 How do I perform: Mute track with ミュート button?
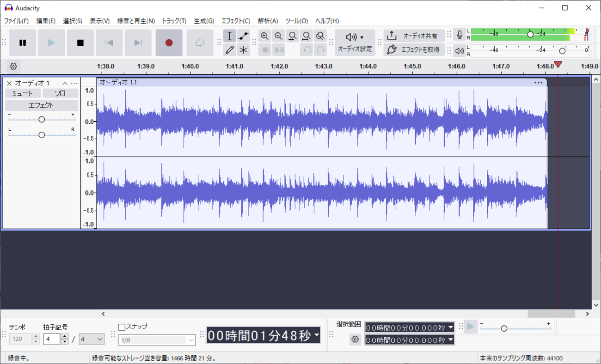22,93
